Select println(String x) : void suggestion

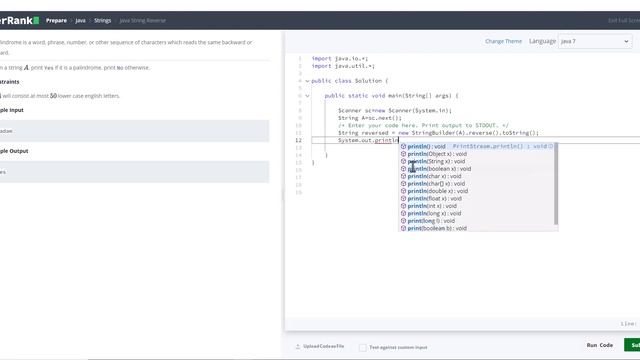click(476, 161)
